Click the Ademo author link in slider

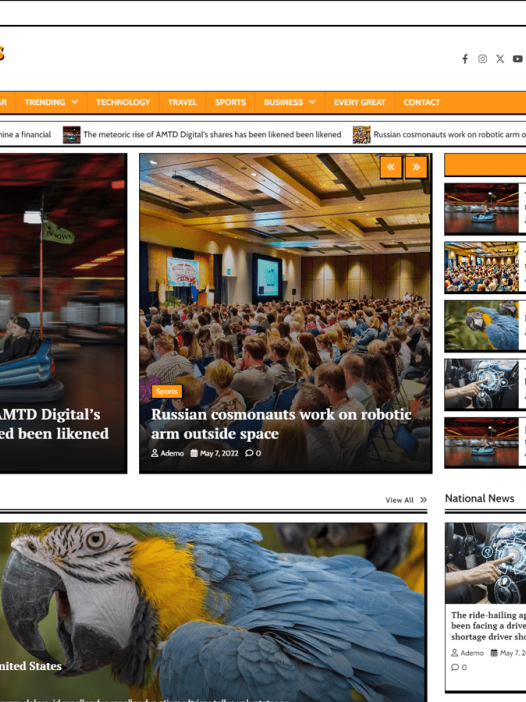[x=172, y=453]
